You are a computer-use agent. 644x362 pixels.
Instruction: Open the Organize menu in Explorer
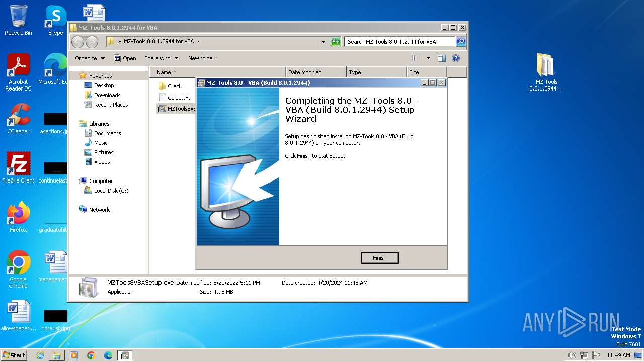[90, 58]
